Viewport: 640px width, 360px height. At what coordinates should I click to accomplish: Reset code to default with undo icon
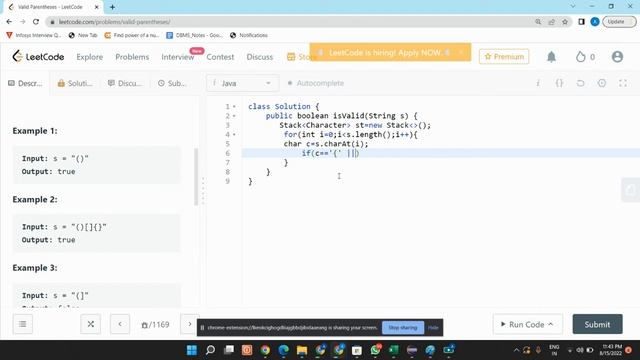(580, 83)
